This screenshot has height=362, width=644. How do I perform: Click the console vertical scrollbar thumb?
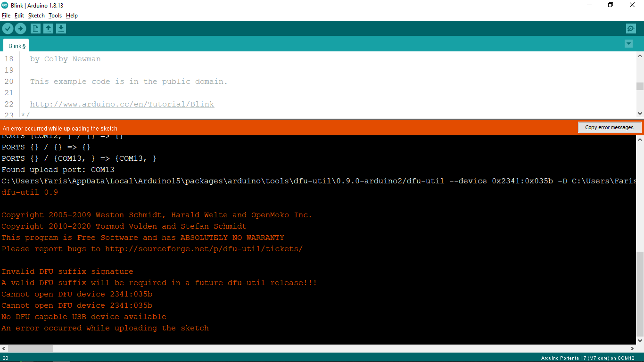click(640, 293)
